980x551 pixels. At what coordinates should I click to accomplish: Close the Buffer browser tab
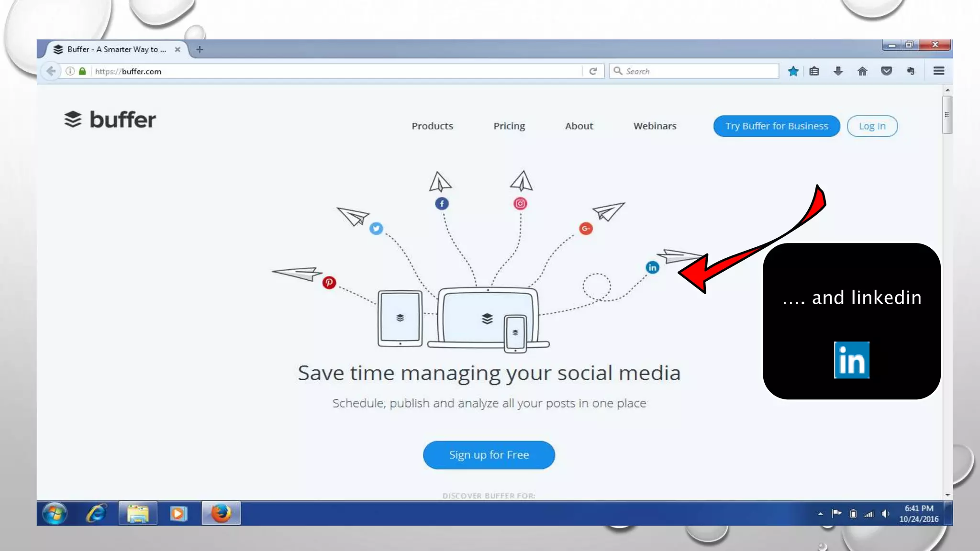[178, 49]
